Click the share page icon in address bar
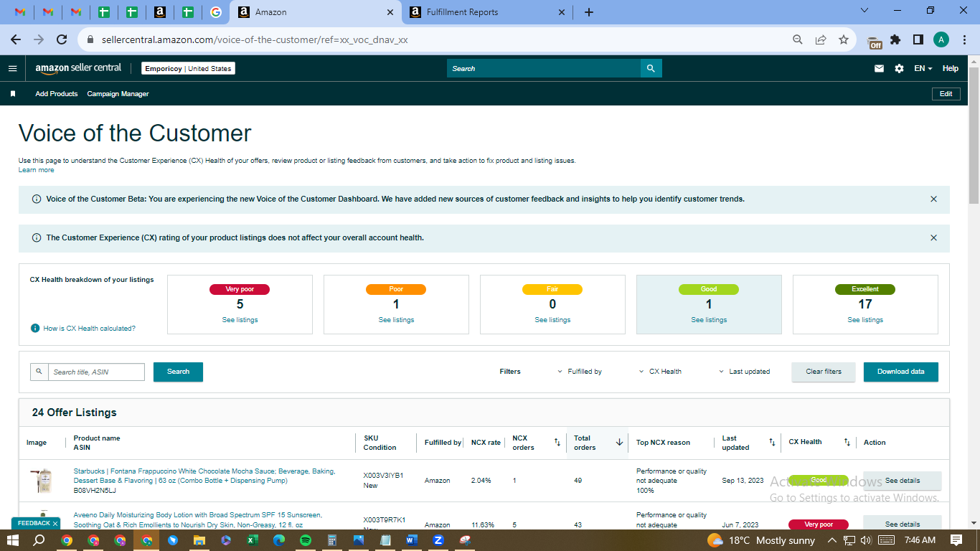The image size is (980, 551). 821,39
